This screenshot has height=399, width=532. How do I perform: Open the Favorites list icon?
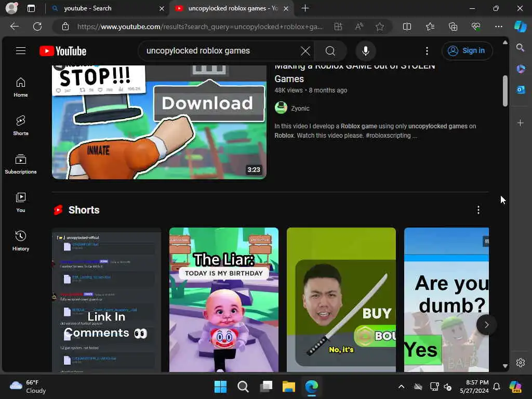click(430, 26)
